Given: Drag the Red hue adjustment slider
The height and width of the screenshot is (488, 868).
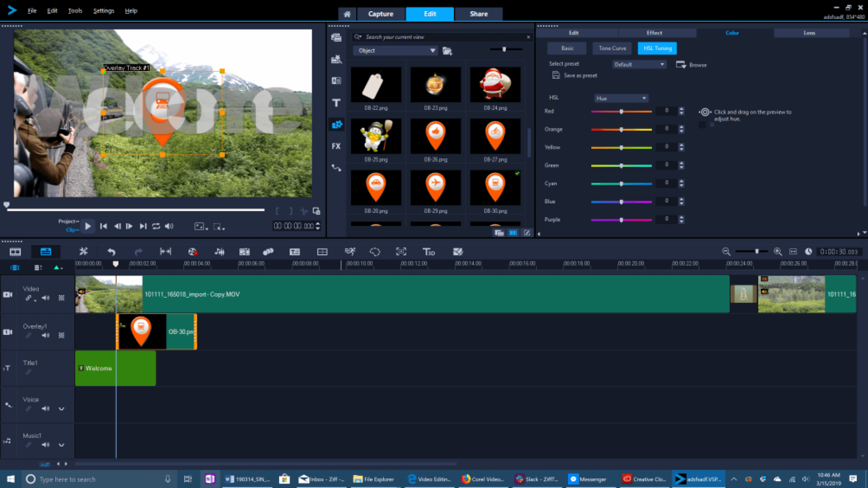Looking at the screenshot, I should click(x=621, y=111).
